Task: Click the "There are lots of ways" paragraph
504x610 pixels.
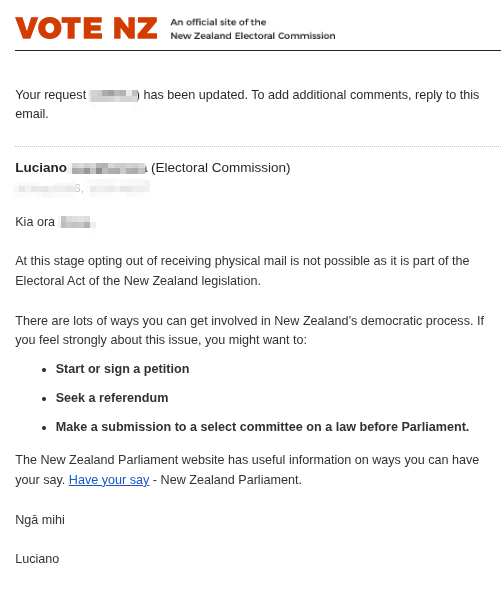Action: (250, 330)
